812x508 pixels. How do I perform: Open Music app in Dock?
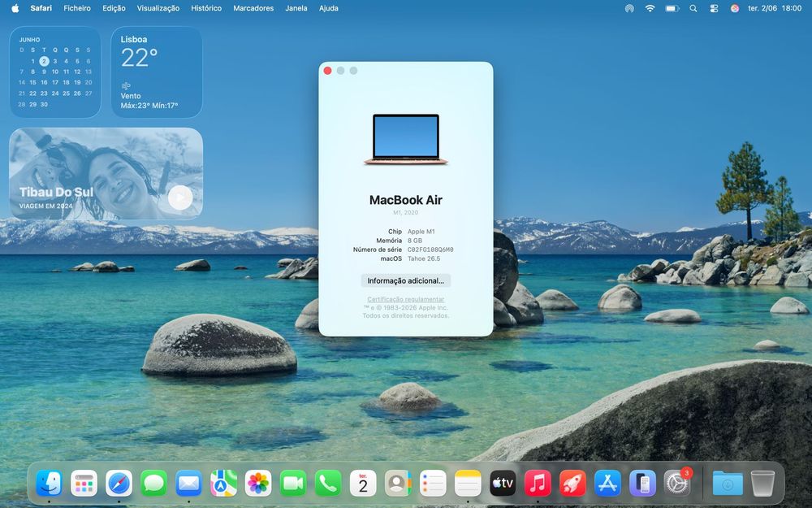coord(538,483)
